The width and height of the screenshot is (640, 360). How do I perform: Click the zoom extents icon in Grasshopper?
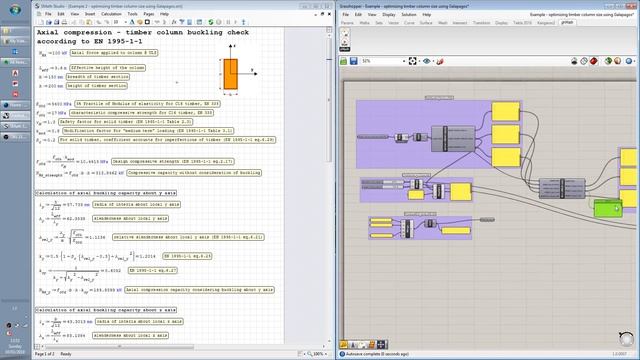tap(413, 61)
